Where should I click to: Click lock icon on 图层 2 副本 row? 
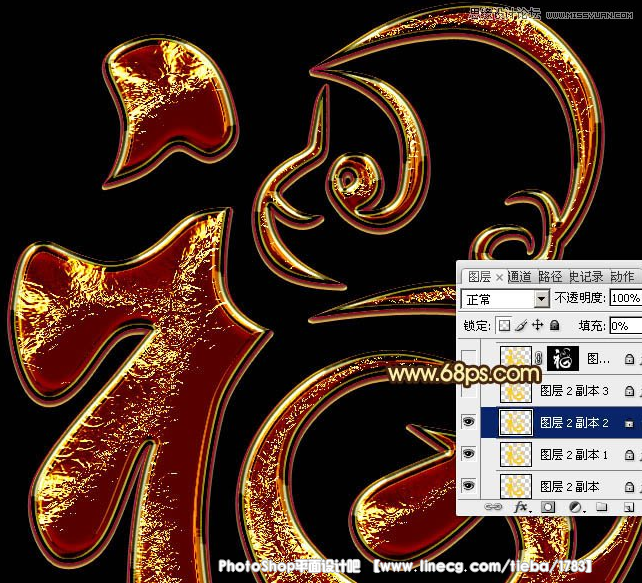(x=629, y=486)
